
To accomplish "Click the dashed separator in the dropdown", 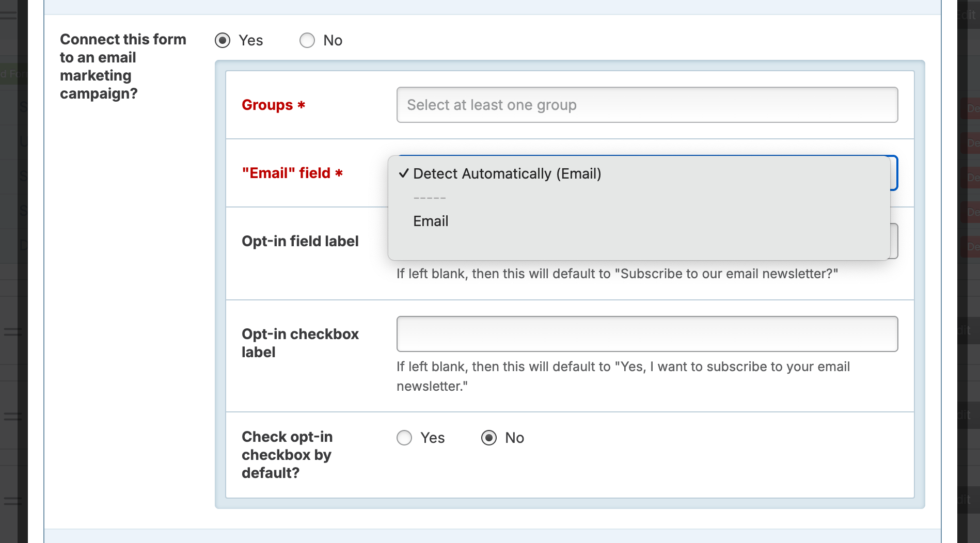I will pos(430,197).
